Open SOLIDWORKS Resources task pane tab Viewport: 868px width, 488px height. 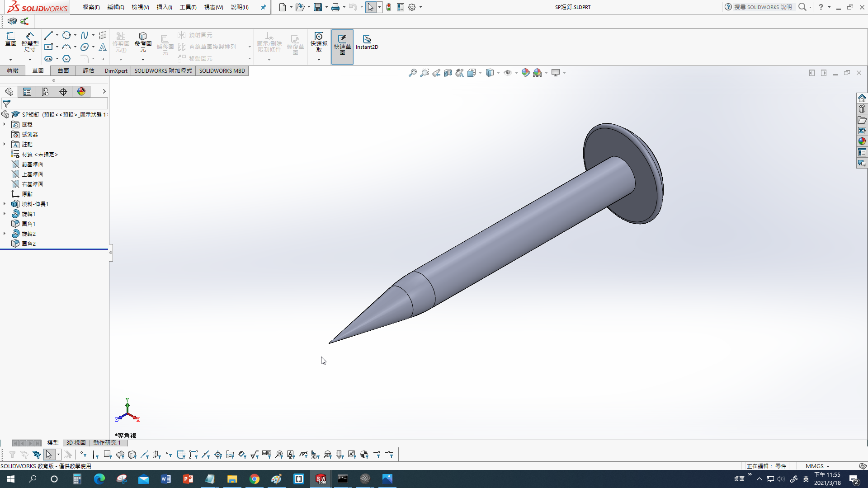pos(862,98)
